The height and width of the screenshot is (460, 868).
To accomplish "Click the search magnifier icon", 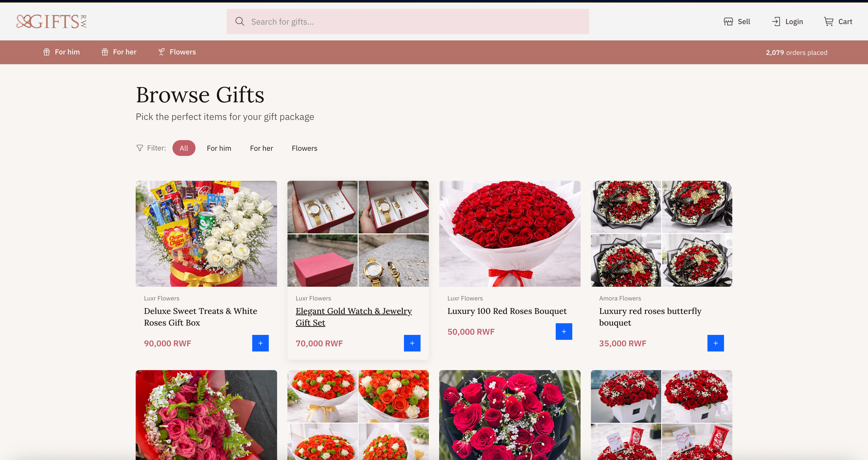I will click(x=240, y=21).
